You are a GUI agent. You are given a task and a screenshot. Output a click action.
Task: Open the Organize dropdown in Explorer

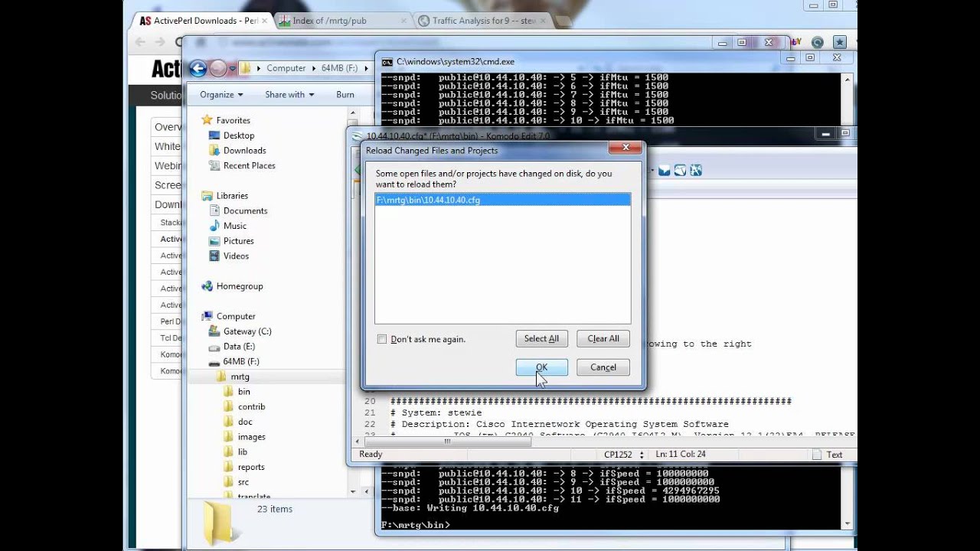point(221,94)
